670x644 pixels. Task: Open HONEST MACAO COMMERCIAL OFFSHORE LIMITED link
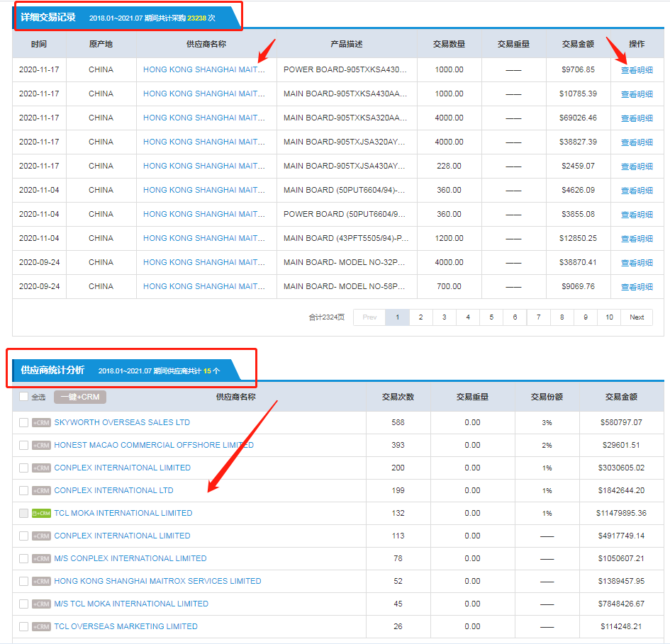tap(154, 445)
